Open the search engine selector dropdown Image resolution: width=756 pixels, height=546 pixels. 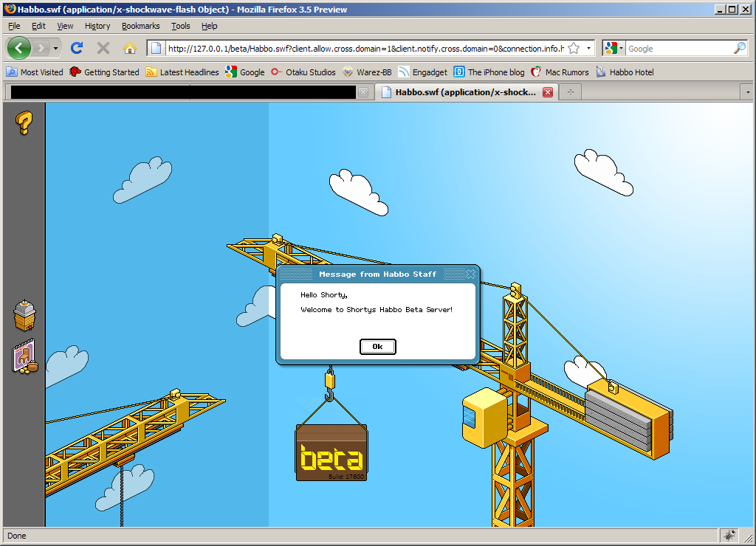pos(614,48)
